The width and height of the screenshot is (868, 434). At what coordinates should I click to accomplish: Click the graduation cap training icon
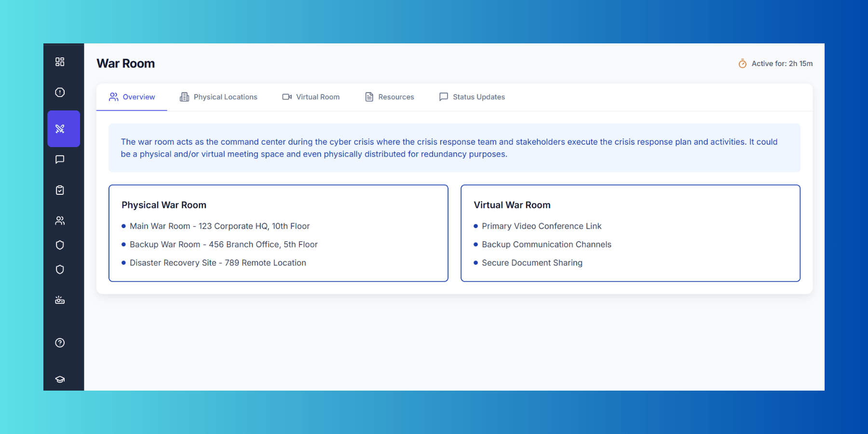click(x=60, y=379)
